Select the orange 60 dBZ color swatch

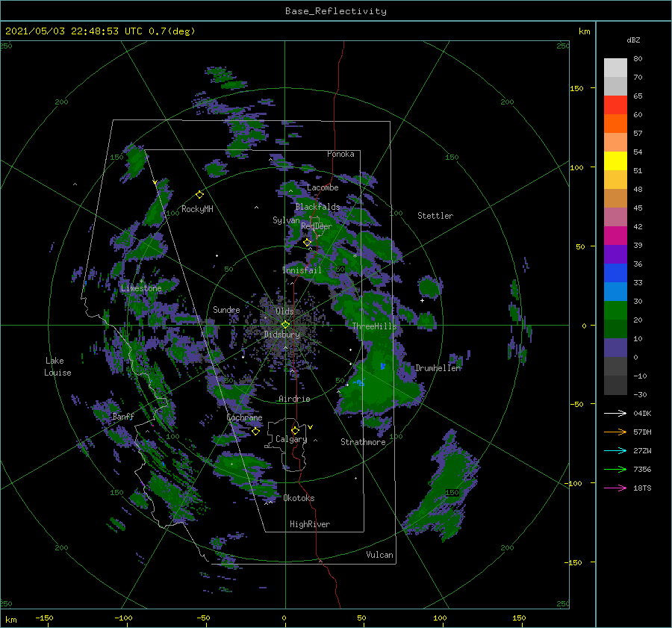(x=615, y=123)
